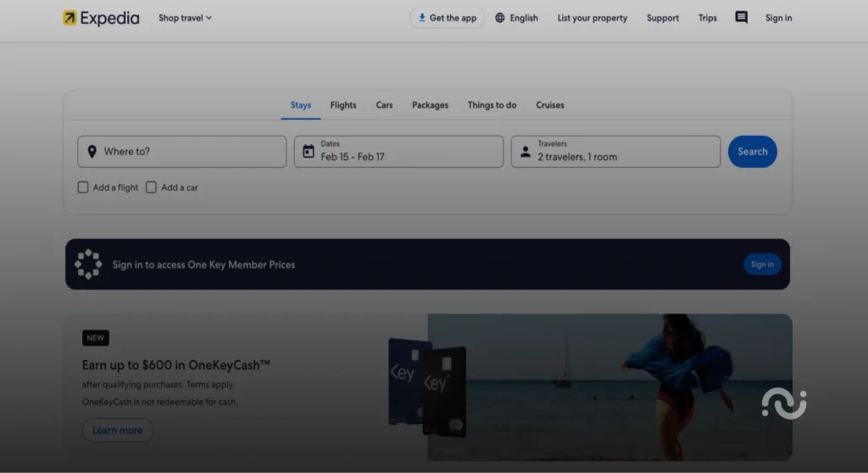
Task: Click the person icon in Travelers
Action: (526, 151)
